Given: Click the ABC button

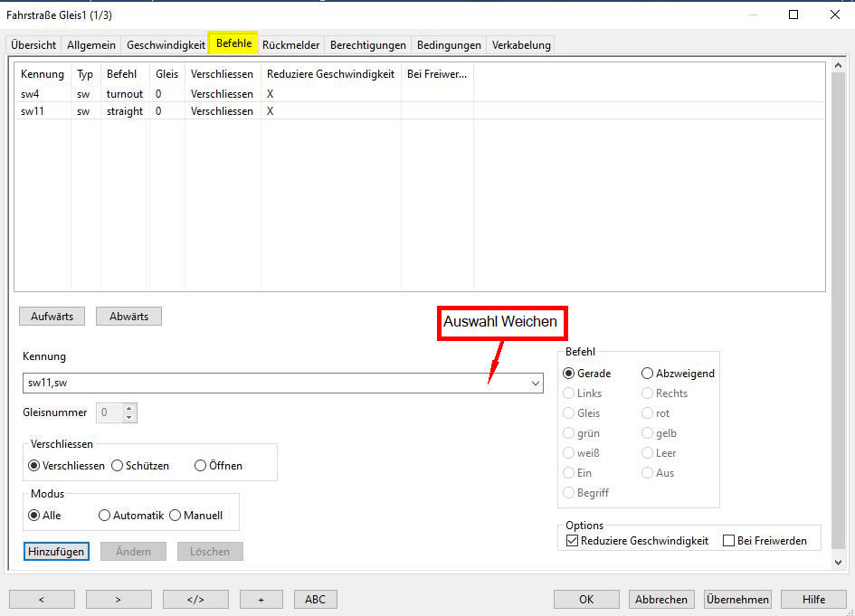Looking at the screenshot, I should [315, 599].
